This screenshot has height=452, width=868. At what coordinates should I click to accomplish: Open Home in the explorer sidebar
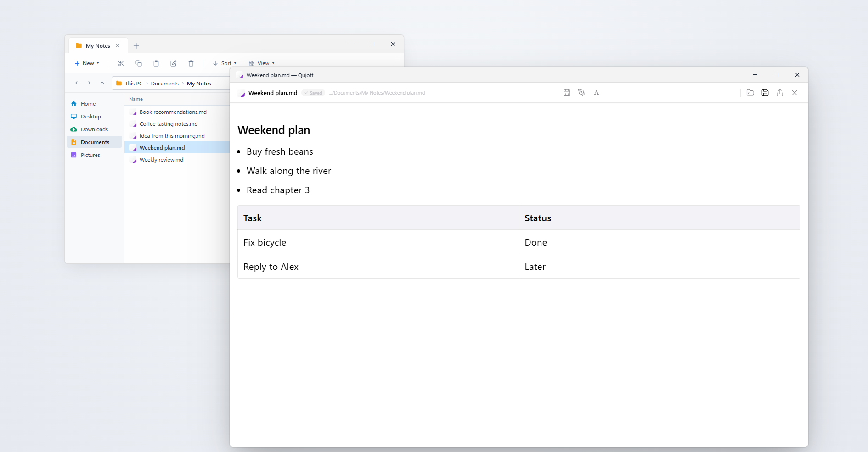(x=95, y=104)
